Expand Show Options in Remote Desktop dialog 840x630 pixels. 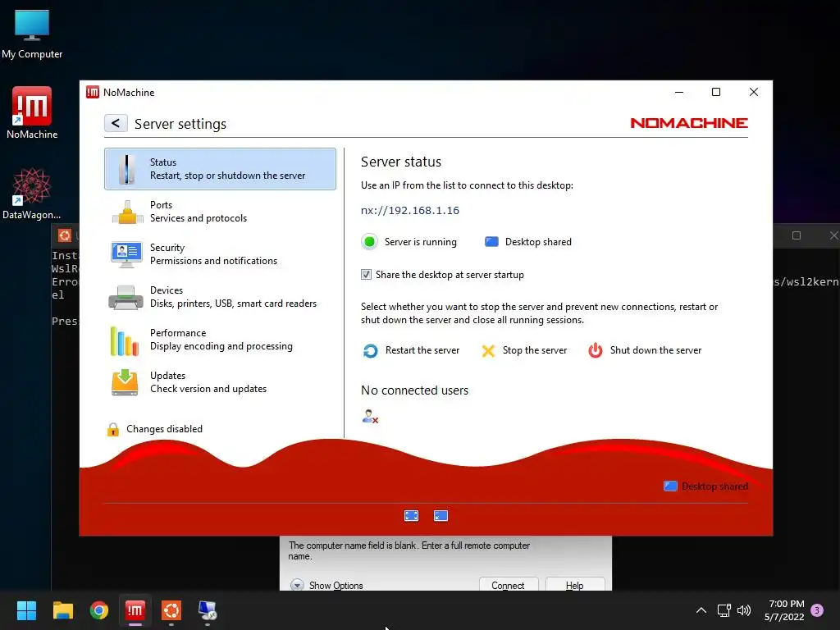click(326, 585)
